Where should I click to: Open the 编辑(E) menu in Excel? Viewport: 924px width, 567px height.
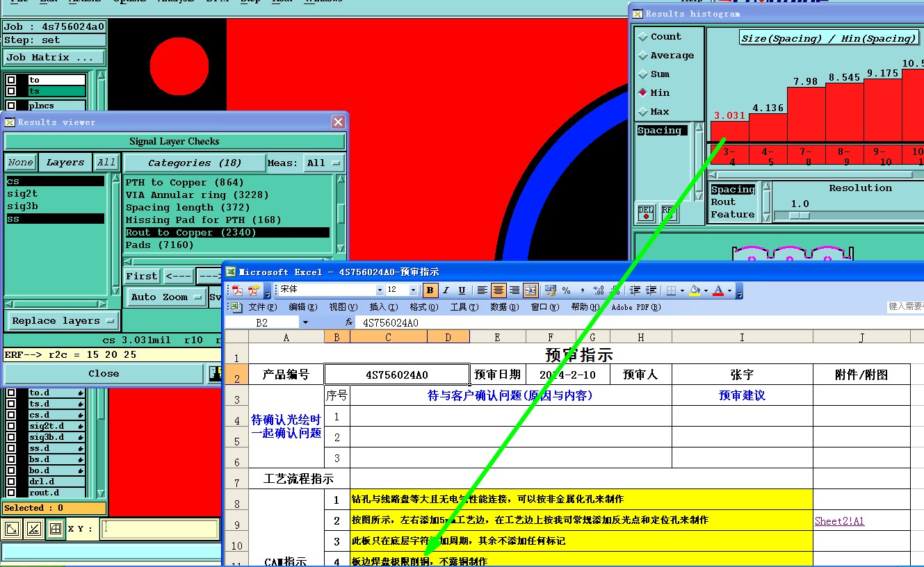click(303, 307)
